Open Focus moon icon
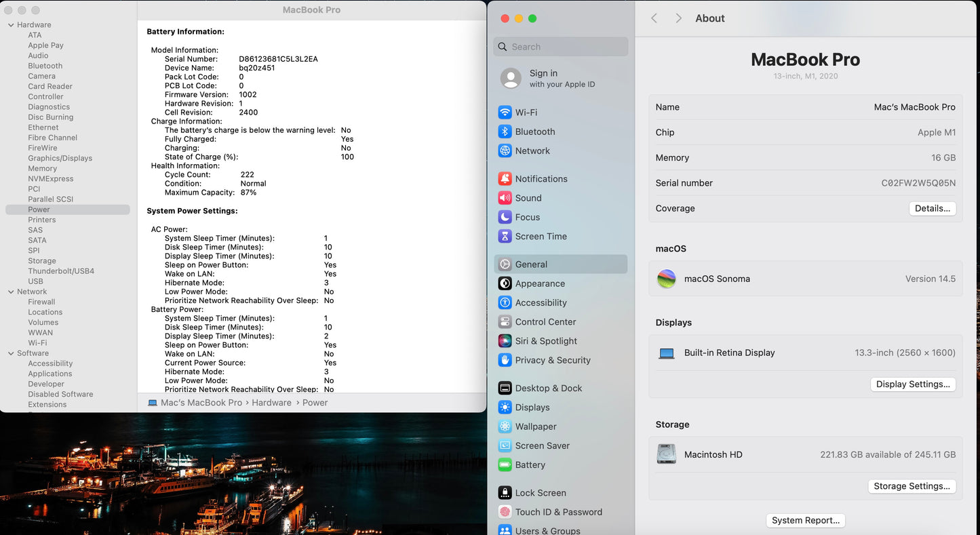Screen dimensions: 980x535 point(505,217)
